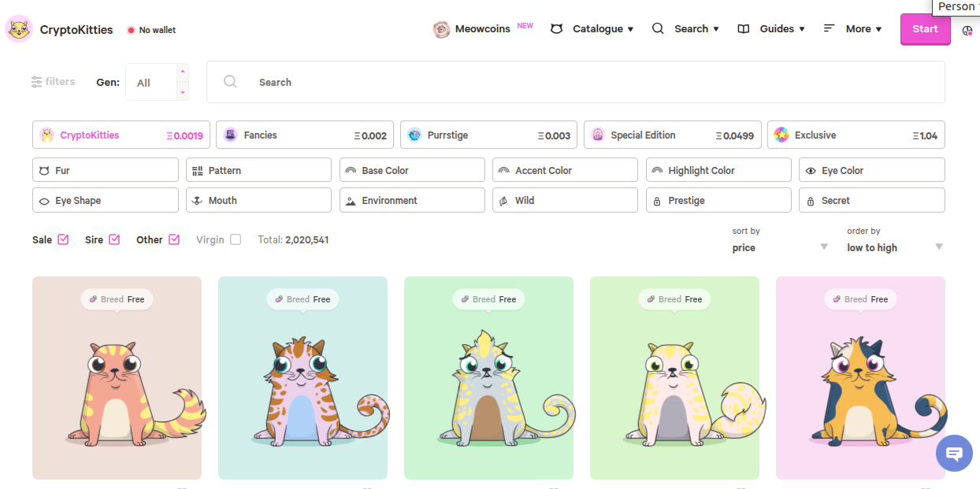Image resolution: width=980 pixels, height=489 pixels.
Task: Select the Special Edition category tab
Action: pos(672,135)
